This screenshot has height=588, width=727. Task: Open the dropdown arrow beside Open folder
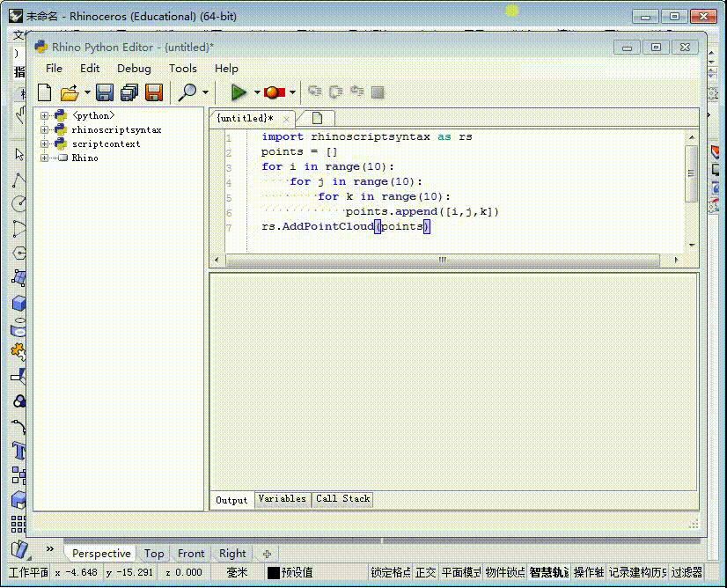87,92
